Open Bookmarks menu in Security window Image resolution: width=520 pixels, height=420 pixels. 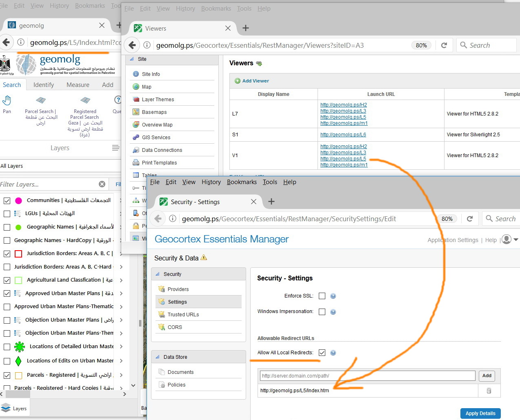click(x=242, y=182)
